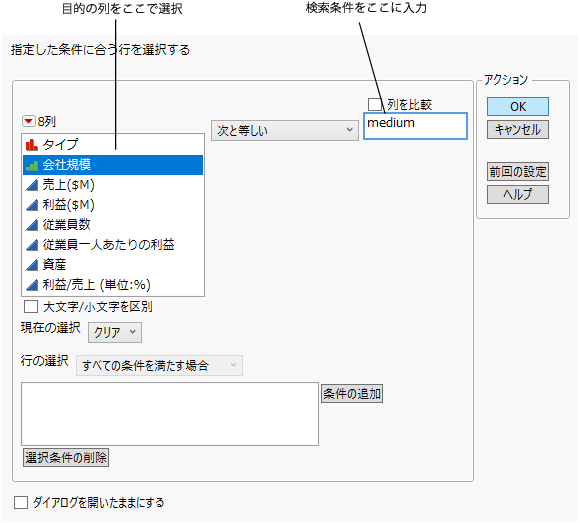Viewport: 580px width, 523px height.
Task: Open the 次と等しい comparison dropdown
Action: (x=285, y=130)
